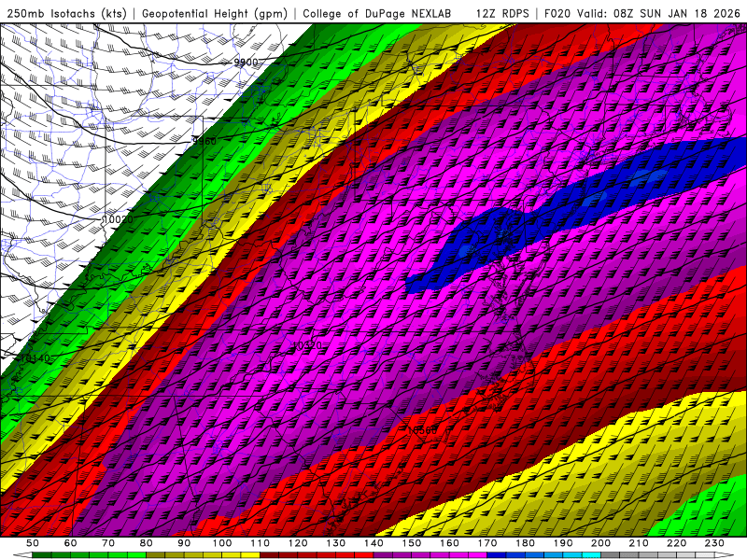The image size is (747, 560).
Task: Click the 90 value on the color scale
Action: pyautogui.click(x=184, y=543)
